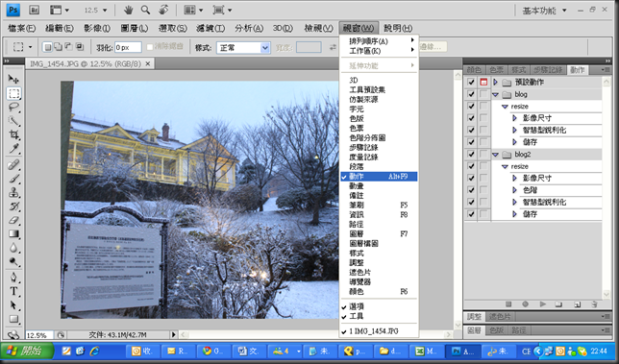Open the 樣式 style dropdown
Image resolution: width=619 pixels, height=364 pixels.
265,48
